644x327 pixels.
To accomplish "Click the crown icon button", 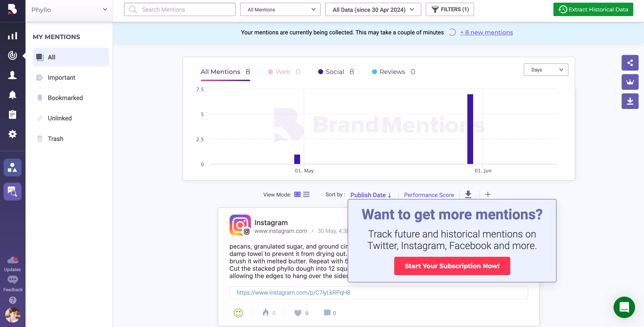I will click(630, 82).
